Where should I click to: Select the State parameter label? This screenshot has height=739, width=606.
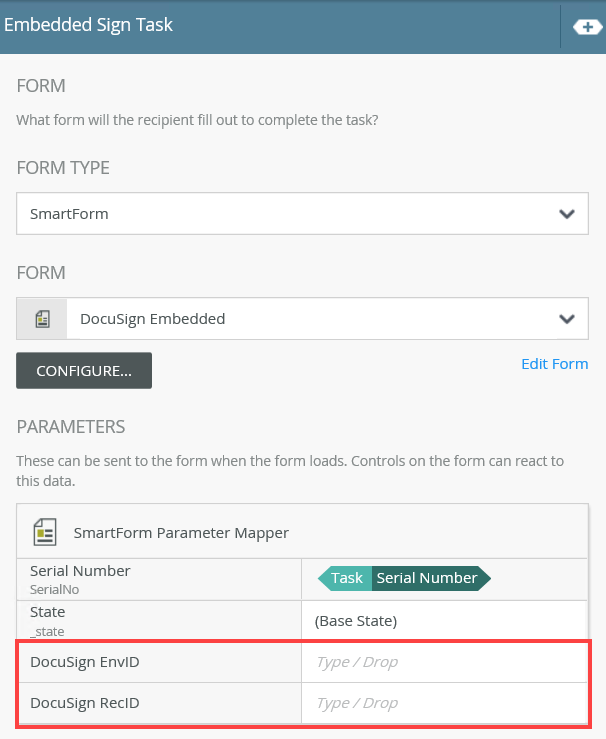coord(47,612)
